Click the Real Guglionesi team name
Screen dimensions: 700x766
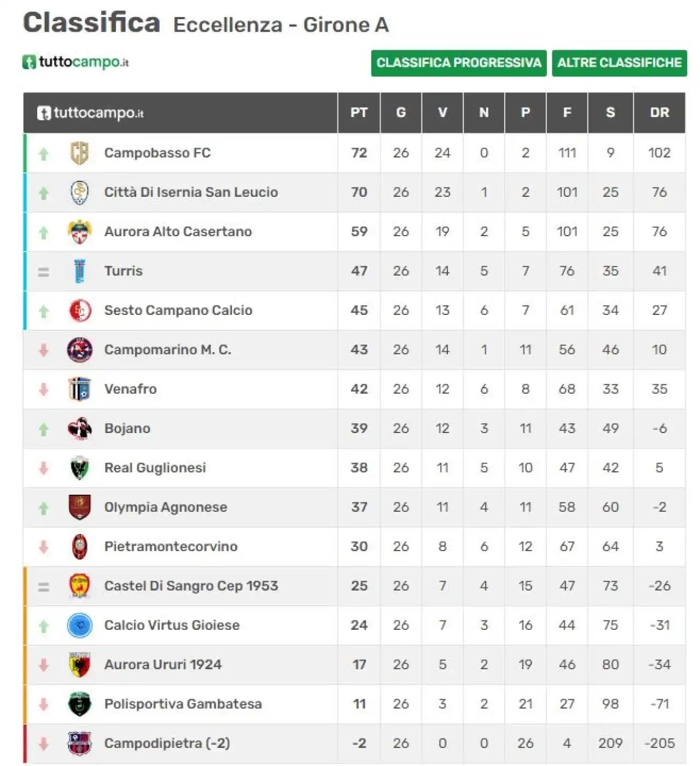click(155, 468)
